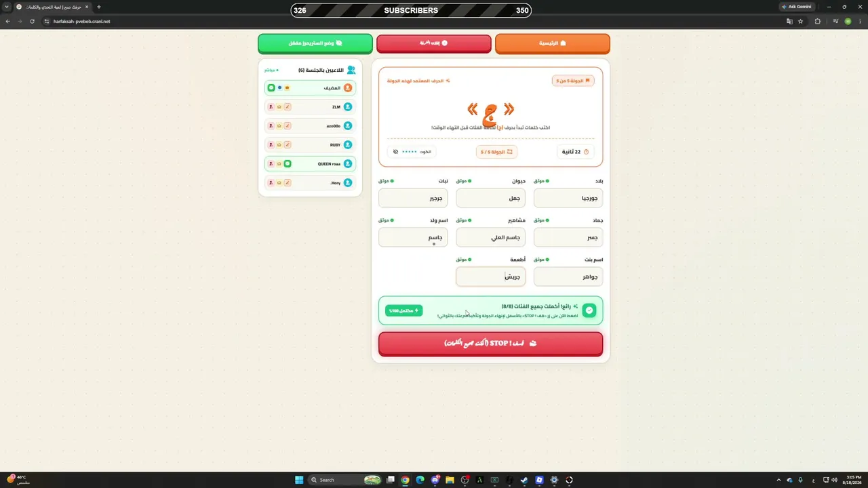Click the مشاهير field containing جاسم العلي

coord(491,237)
